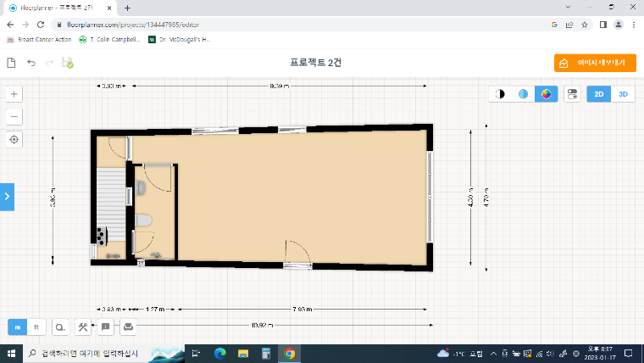
Task: Click the zoom out minus button
Action: coord(15,117)
